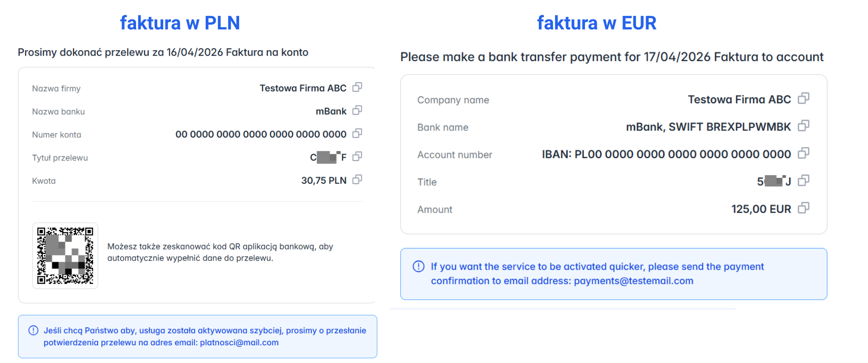The height and width of the screenshot is (363, 868).
Task: Copy the IBAN account number
Action: [803, 153]
